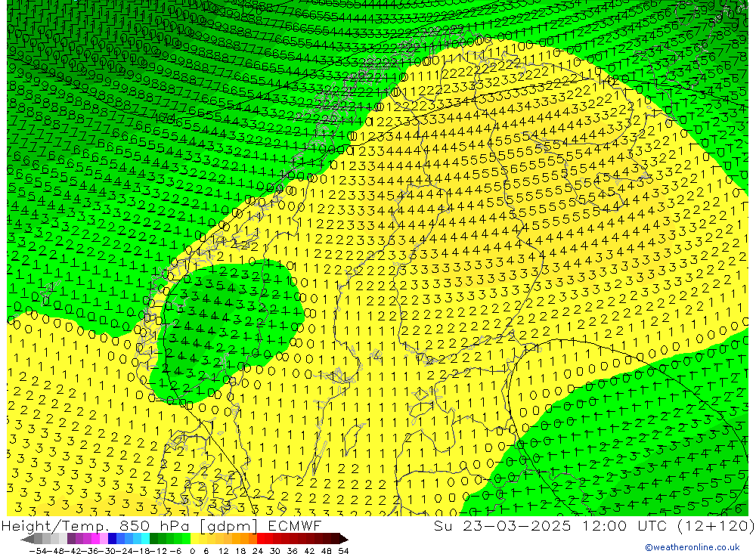This screenshot has height=554, width=756.
Task: Click the legend scale value 0
Action: 192,550
